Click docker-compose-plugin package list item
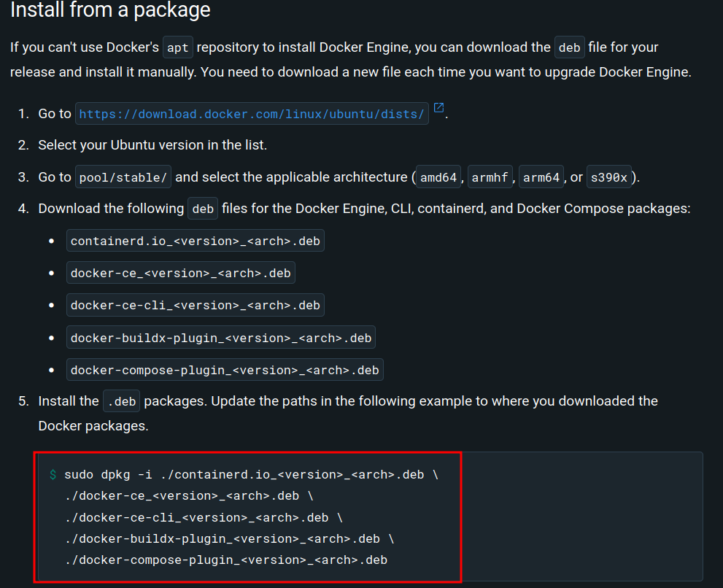723x588 pixels. point(225,370)
